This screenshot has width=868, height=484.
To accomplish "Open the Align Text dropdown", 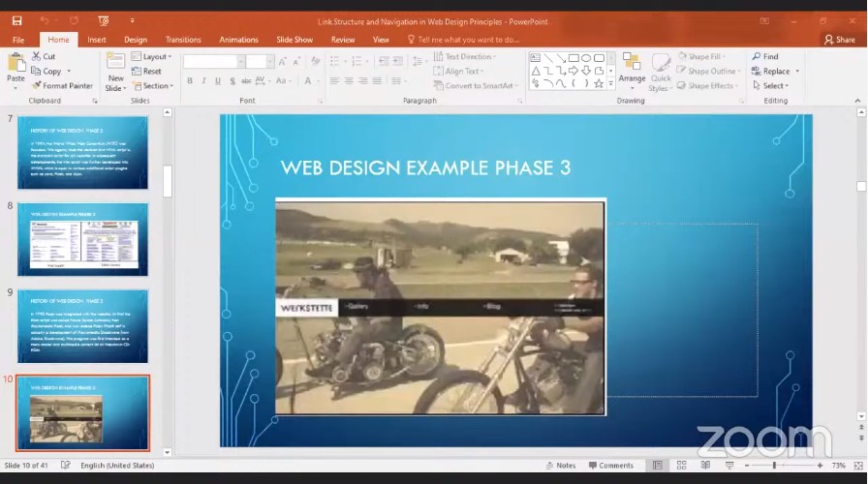I will (458, 72).
